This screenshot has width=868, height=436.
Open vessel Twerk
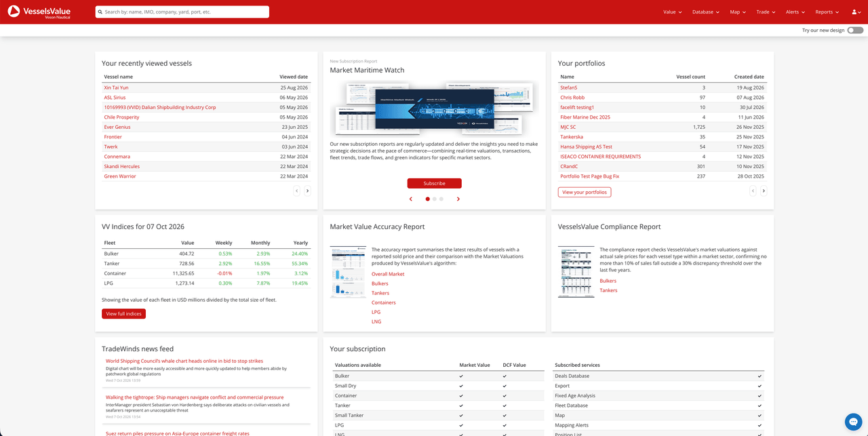tap(111, 146)
